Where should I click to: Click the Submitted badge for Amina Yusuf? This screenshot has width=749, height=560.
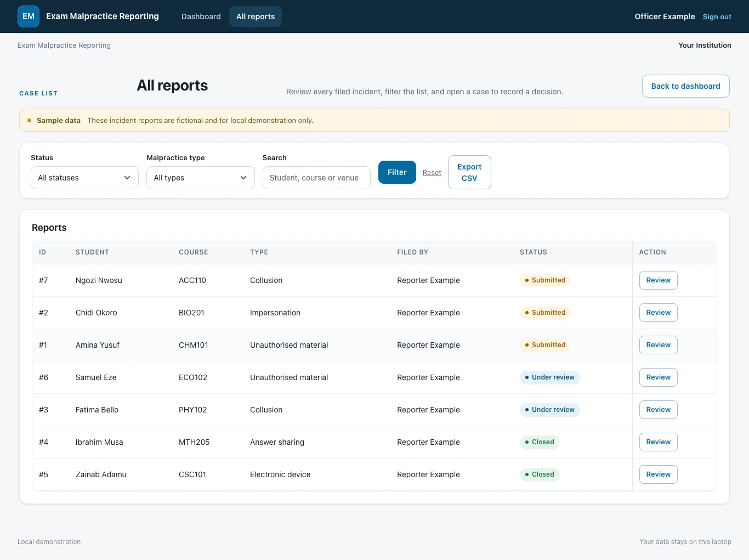[545, 345]
